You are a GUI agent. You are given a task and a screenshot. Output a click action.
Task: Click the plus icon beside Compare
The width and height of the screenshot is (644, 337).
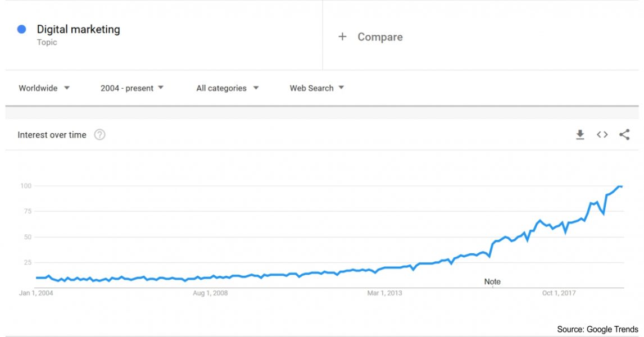(x=342, y=37)
